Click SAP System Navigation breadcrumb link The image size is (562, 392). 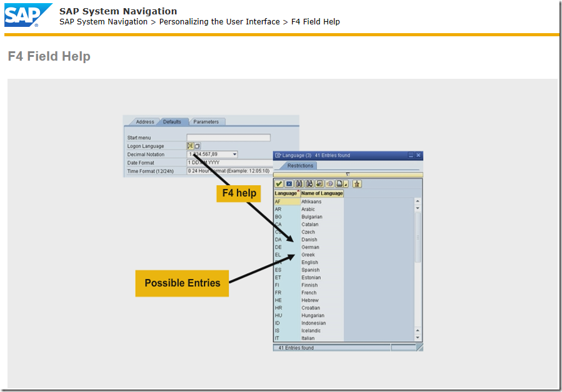click(x=103, y=22)
